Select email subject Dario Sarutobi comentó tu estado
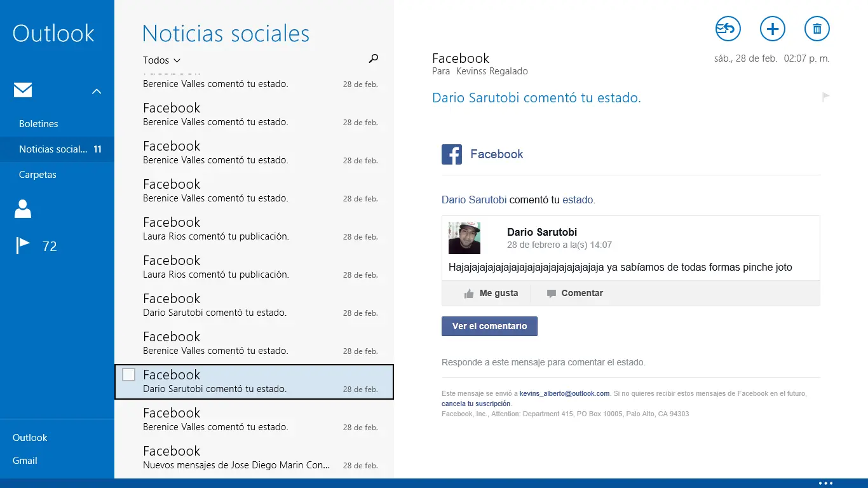The height and width of the screenshot is (488, 868). pos(536,98)
